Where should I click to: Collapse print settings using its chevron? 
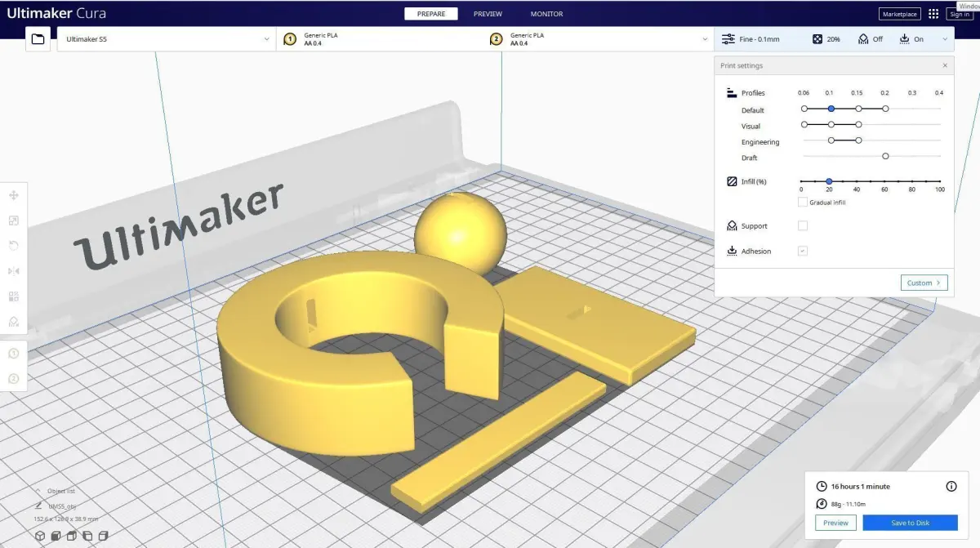945,39
